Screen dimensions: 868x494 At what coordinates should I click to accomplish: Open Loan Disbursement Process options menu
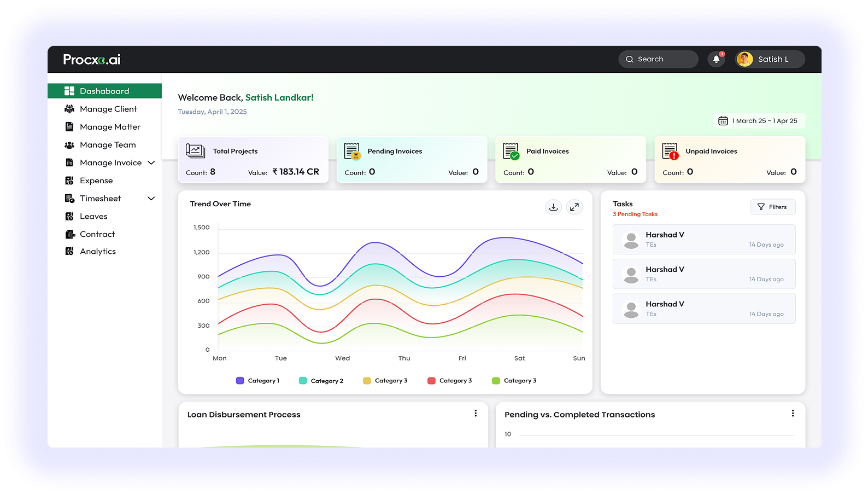(x=476, y=414)
